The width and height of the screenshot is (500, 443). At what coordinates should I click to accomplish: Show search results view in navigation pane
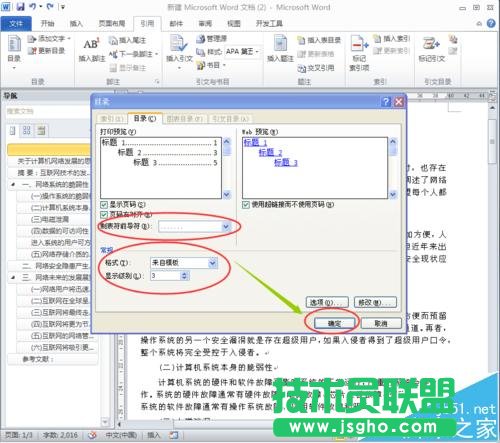[41, 130]
